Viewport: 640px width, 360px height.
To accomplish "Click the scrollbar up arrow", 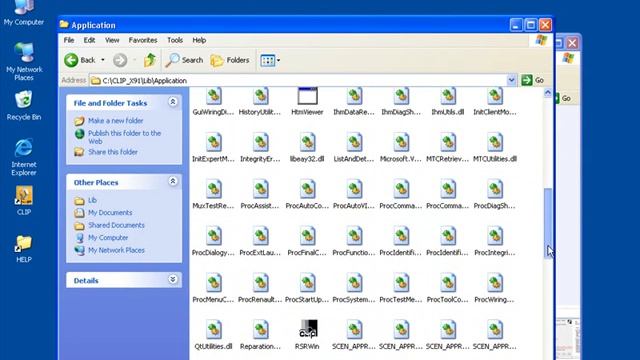I will [x=548, y=93].
